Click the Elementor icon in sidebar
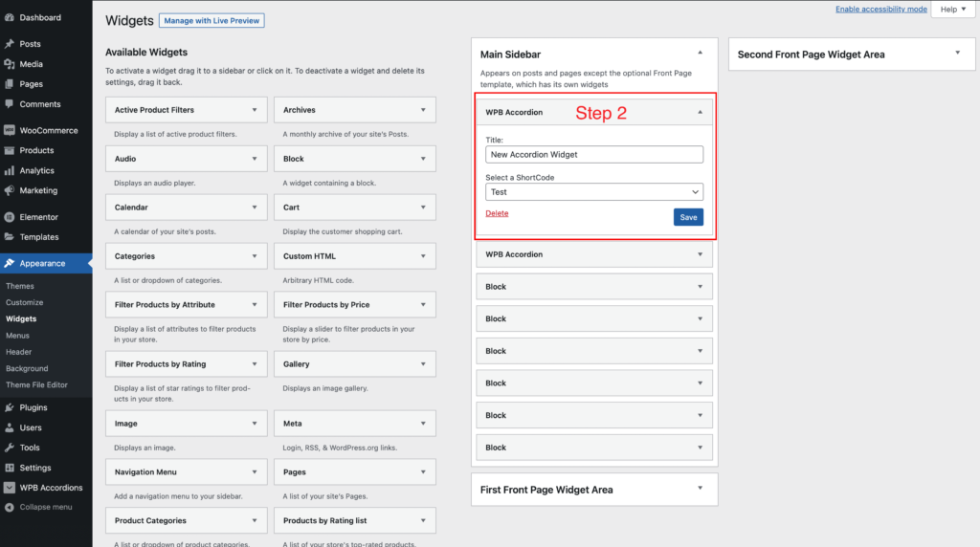The height and width of the screenshot is (547, 980). [10, 217]
